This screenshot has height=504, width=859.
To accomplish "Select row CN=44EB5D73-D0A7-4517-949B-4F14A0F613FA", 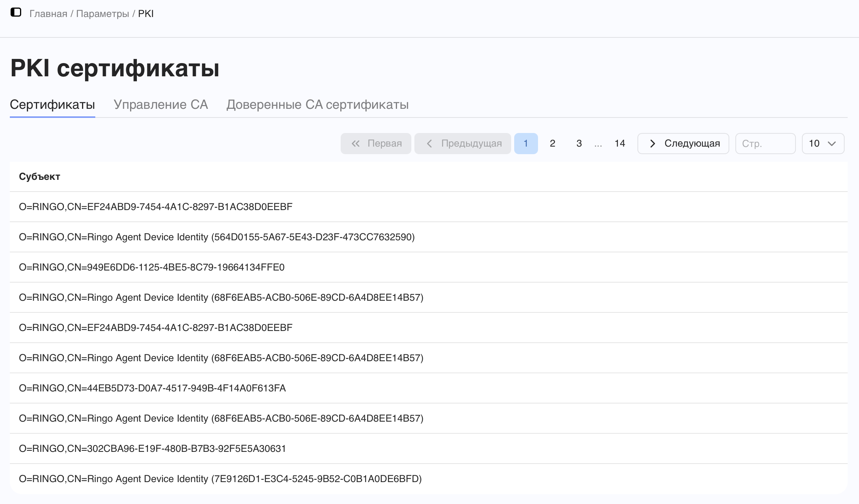I will 429,388.
